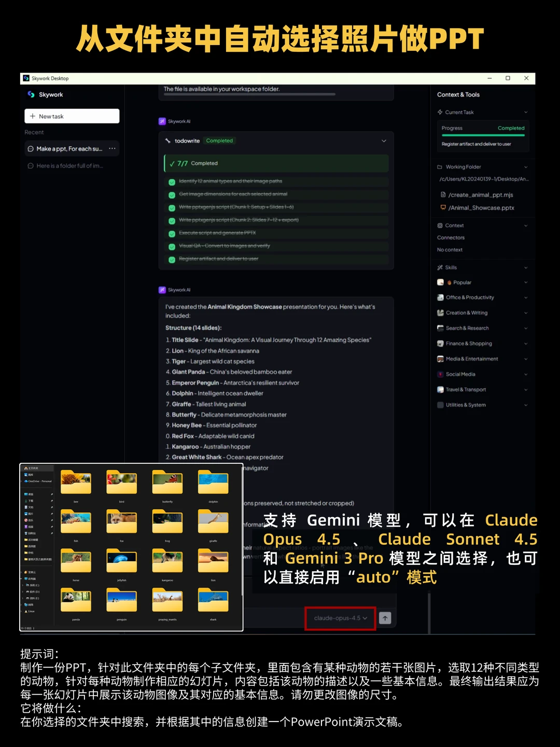Image resolution: width=560 pixels, height=747 pixels.
Task: Open the three-dot menu of 'Make a ppt' task
Action: point(112,148)
